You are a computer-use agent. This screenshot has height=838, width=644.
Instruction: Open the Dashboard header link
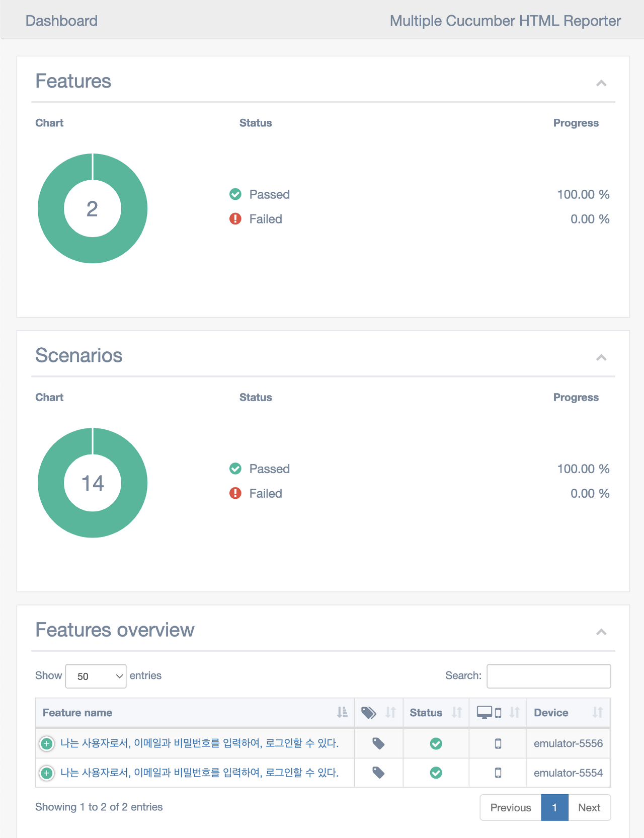[61, 21]
